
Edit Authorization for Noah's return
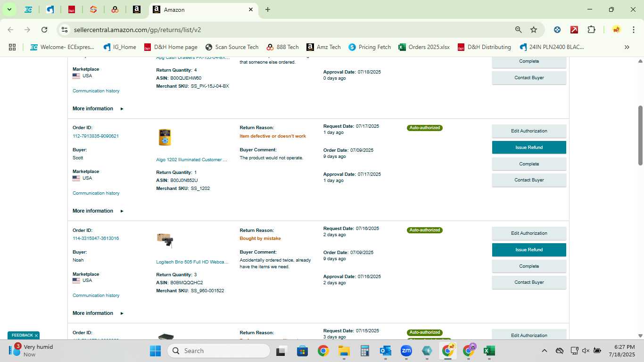pos(529,233)
